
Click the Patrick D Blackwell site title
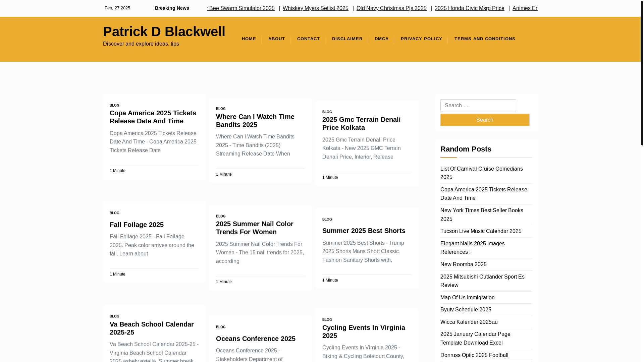(164, 32)
